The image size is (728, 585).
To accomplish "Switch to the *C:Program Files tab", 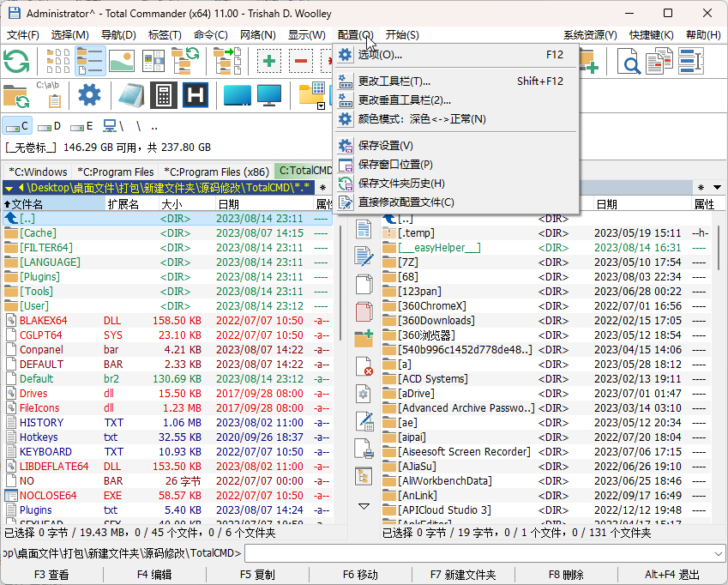I will 116,172.
